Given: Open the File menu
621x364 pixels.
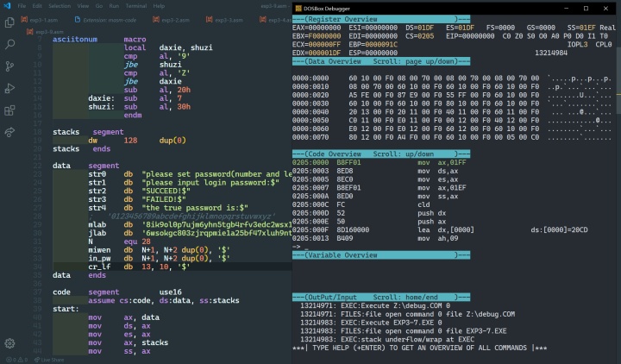Looking at the screenshot, I should coord(22,6).
